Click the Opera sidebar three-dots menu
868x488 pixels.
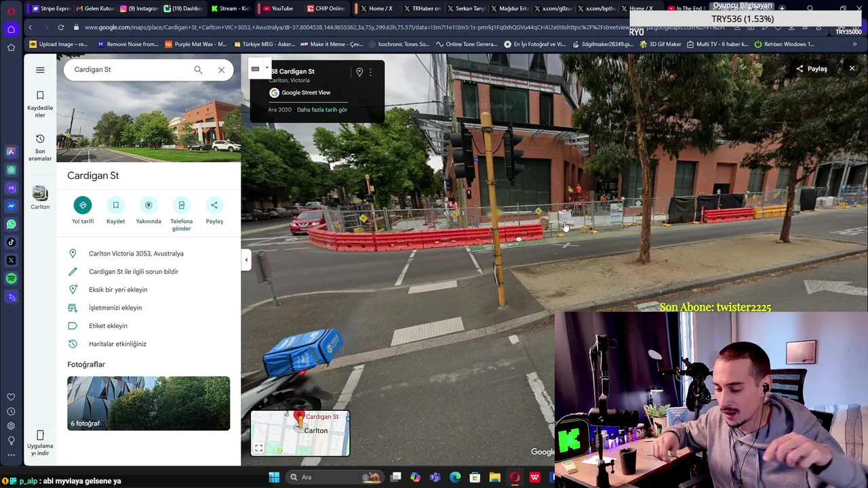(11, 455)
